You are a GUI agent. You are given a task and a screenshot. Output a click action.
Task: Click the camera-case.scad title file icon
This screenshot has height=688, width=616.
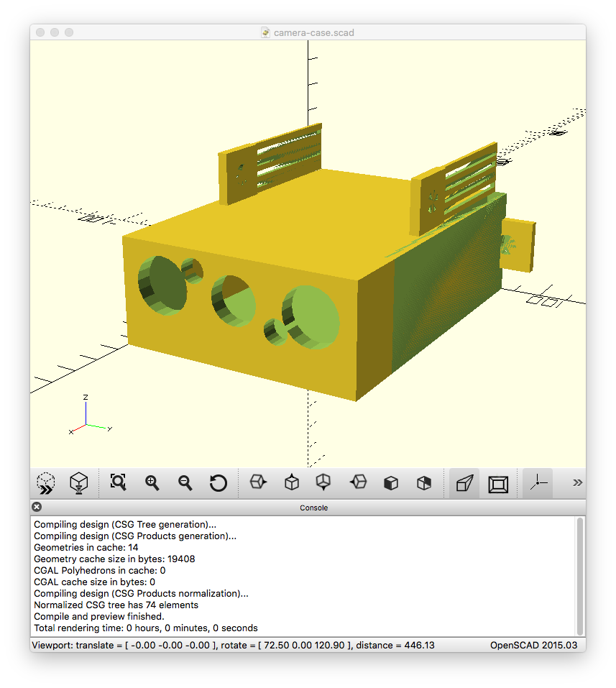(266, 33)
